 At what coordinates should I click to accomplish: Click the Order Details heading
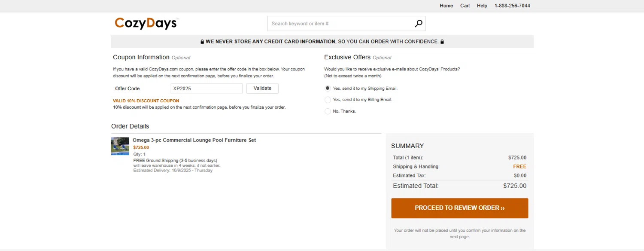(130, 126)
